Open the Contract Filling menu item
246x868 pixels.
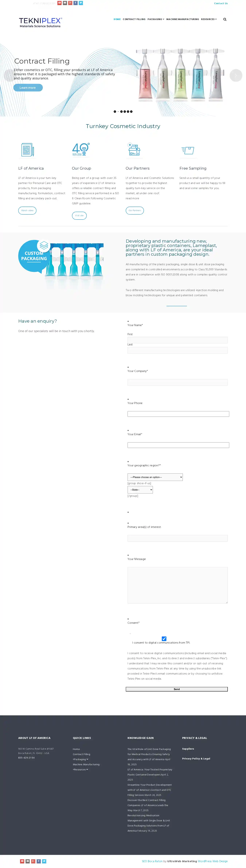[x=134, y=19]
